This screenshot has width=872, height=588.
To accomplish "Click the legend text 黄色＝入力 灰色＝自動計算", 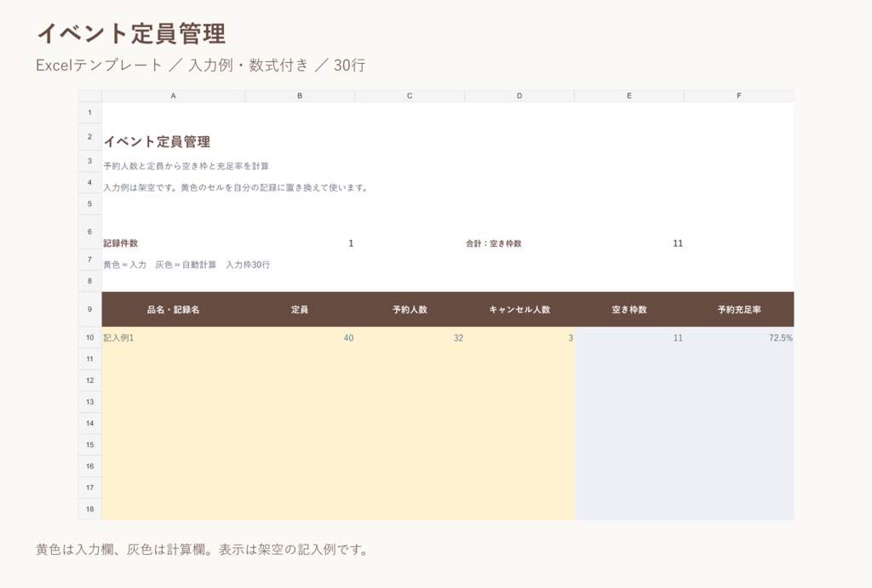I will tap(159, 265).
